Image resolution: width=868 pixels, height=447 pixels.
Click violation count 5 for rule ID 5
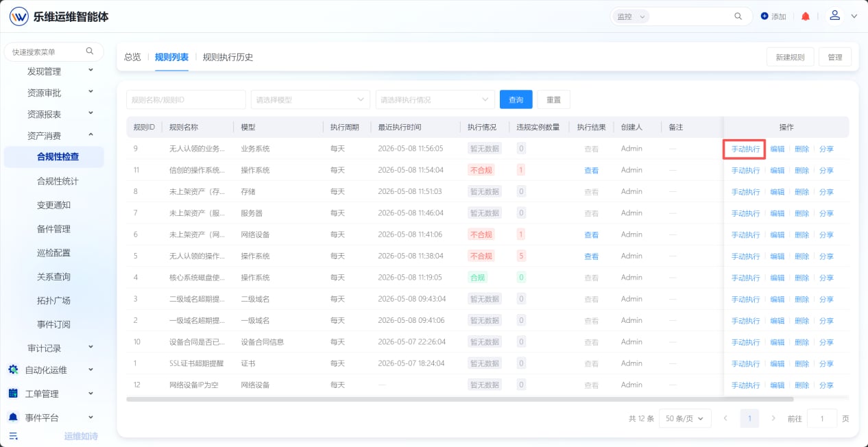(x=522, y=256)
